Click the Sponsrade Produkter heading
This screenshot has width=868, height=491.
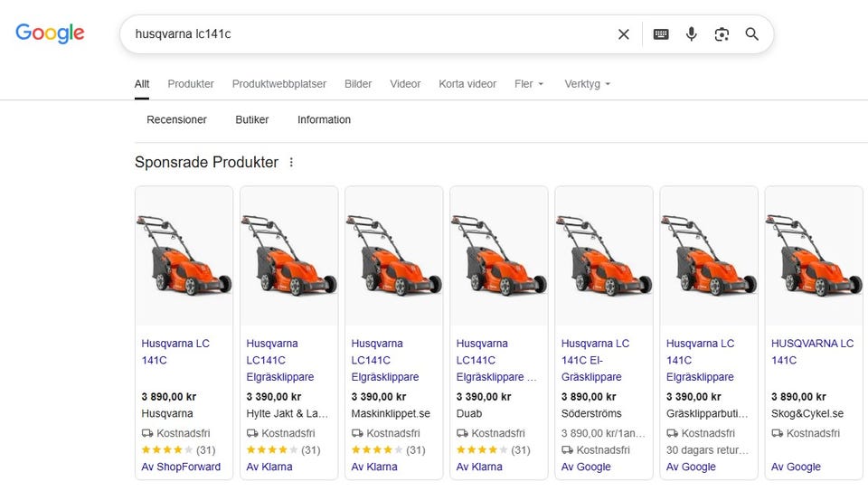click(x=206, y=162)
